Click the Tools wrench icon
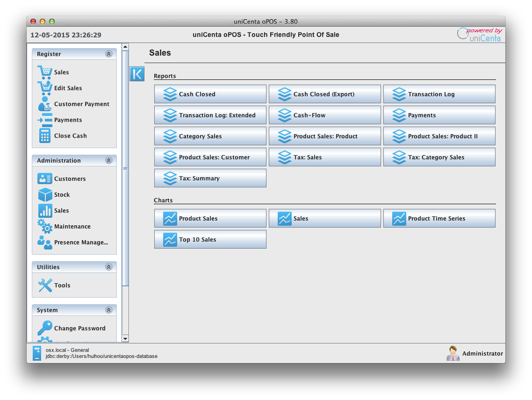532x400 pixels. pyautogui.click(x=45, y=285)
